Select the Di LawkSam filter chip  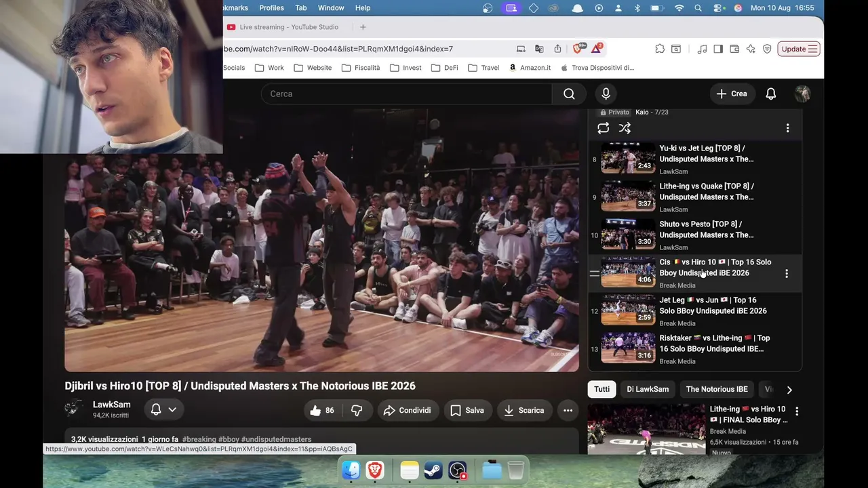tap(648, 389)
